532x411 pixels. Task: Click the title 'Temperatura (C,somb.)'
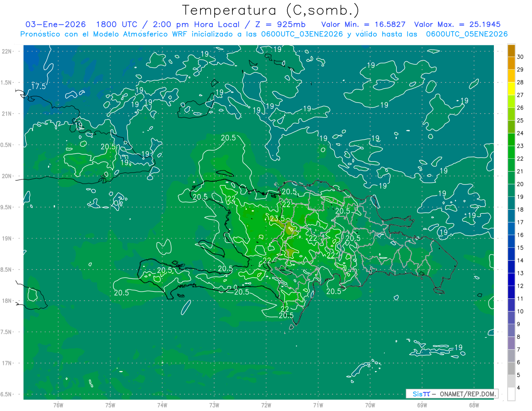coord(271,10)
